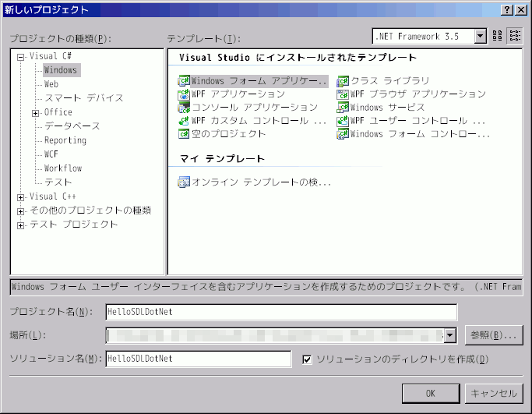The height and width of the screenshot is (414, 532).
Task: Select WPF アプリケーション template icon
Action: pos(184,94)
